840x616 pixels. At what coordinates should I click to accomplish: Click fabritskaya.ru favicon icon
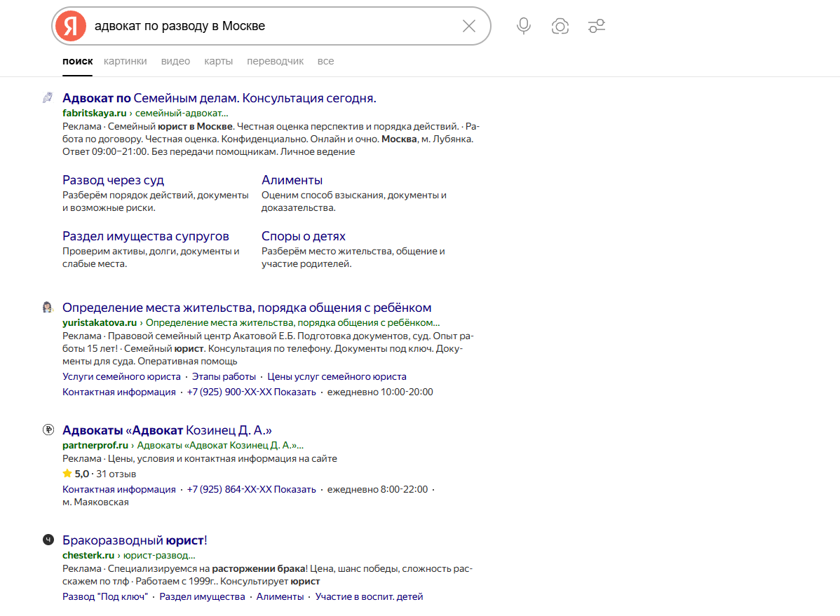tap(48, 97)
